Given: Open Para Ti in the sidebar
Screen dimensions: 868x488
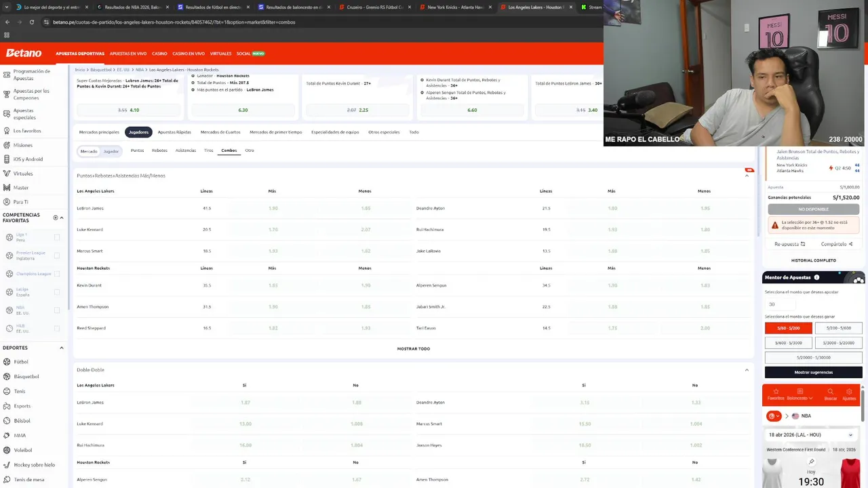Looking at the screenshot, I should [x=21, y=202].
